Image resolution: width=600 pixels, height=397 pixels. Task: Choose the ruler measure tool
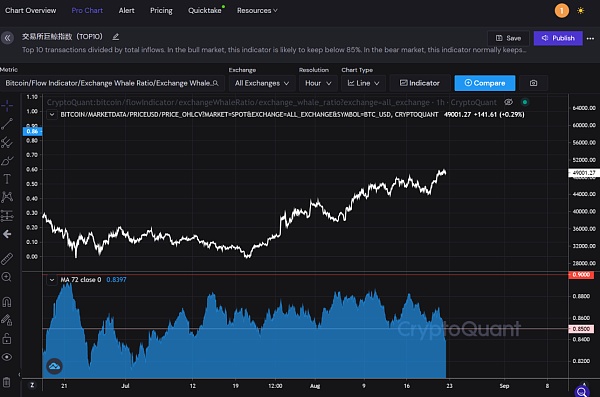[x=7, y=259]
